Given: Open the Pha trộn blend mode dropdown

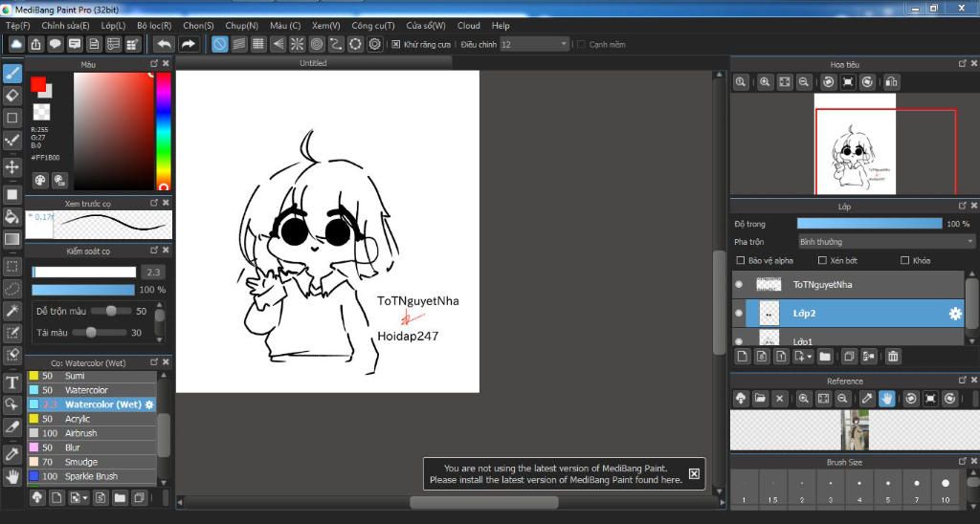Looking at the screenshot, I should 886,242.
